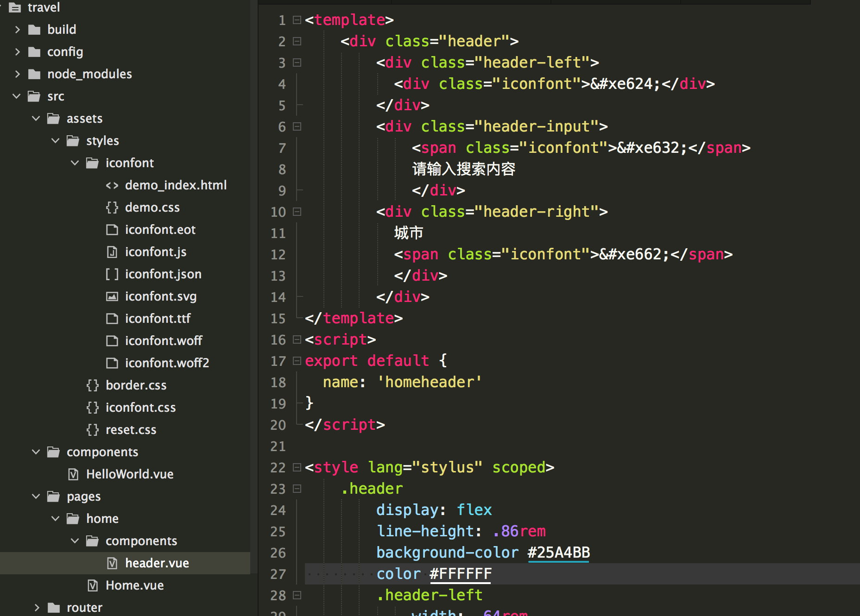Click the braces icon of border.css
The width and height of the screenshot is (860, 616).
point(93,385)
